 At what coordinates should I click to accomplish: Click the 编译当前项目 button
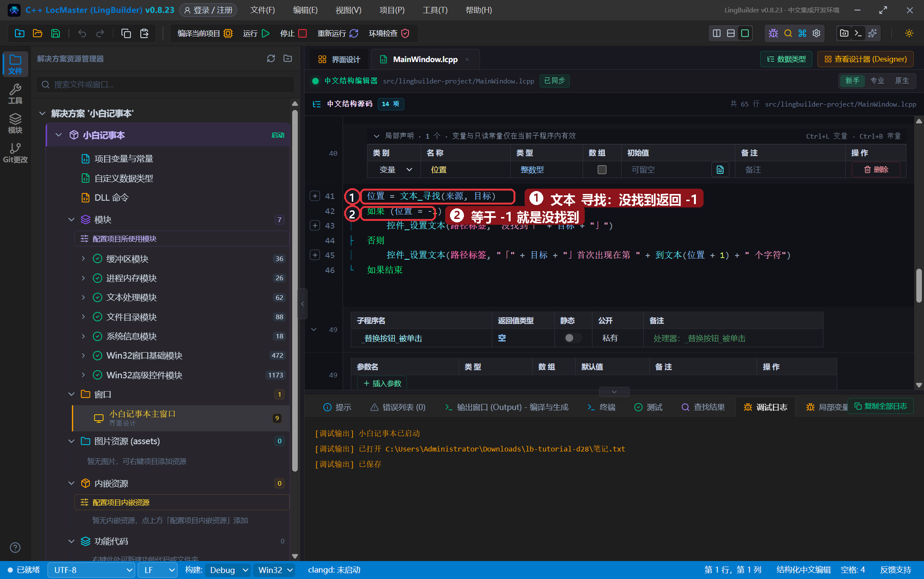click(x=205, y=33)
